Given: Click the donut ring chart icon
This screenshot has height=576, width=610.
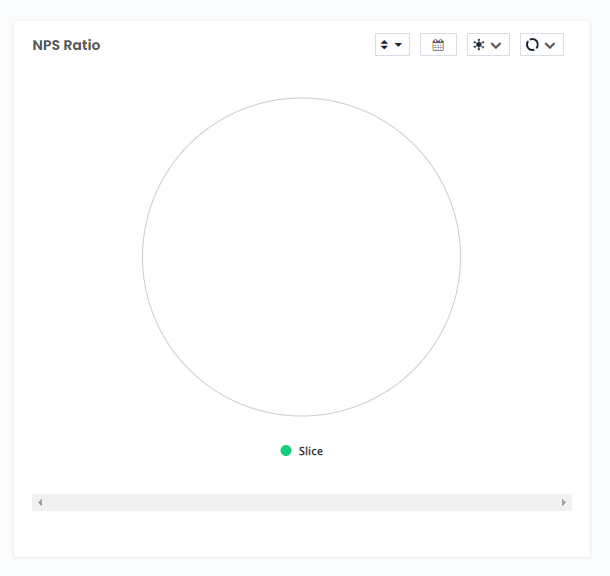Looking at the screenshot, I should (x=532, y=45).
